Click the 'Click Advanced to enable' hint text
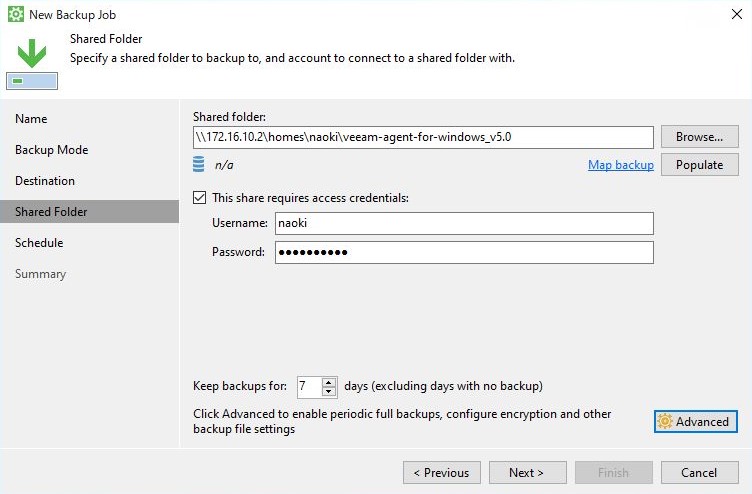The image size is (752, 494). tap(402, 421)
